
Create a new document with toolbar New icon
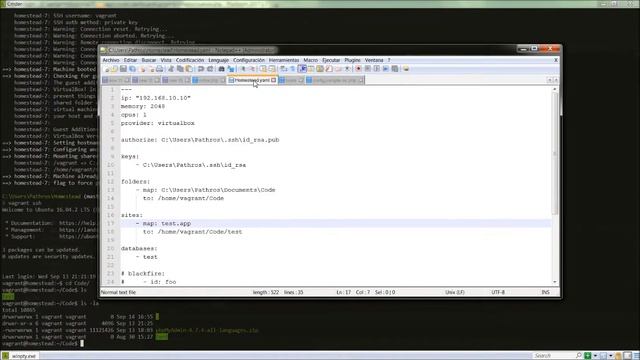coord(107,69)
